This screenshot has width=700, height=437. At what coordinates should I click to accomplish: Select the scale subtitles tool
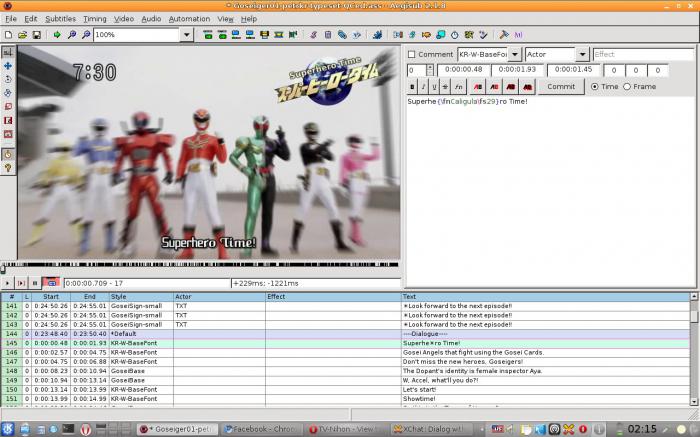click(8, 107)
